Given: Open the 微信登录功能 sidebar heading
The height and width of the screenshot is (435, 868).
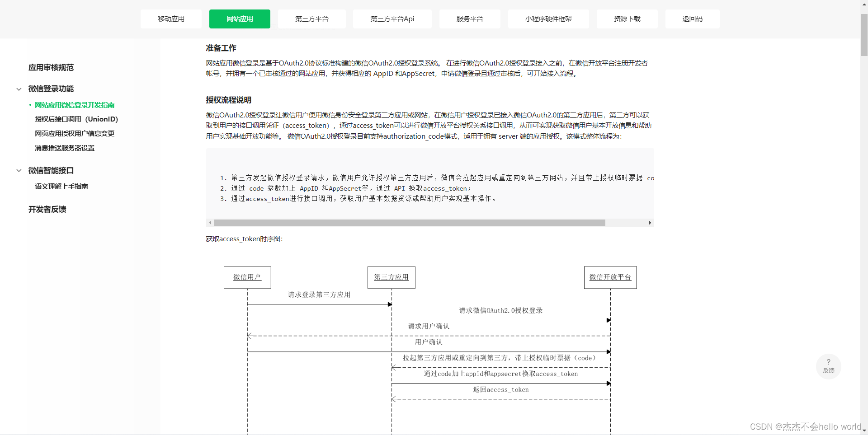Looking at the screenshot, I should coord(51,89).
